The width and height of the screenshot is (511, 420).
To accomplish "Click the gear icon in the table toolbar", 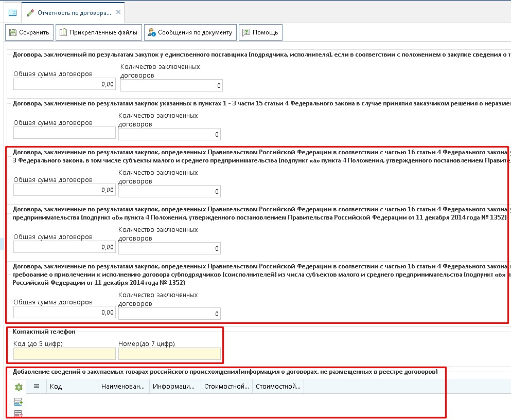I will 18,386.
